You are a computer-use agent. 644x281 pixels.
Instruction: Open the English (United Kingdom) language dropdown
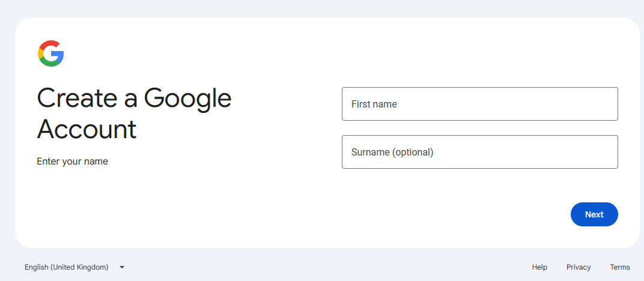74,267
